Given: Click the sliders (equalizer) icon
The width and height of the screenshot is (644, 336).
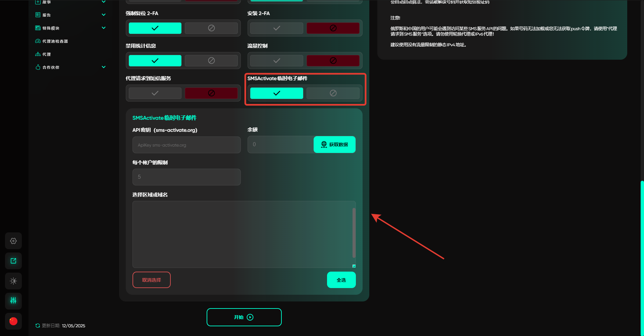Looking at the screenshot, I should coord(13,301).
